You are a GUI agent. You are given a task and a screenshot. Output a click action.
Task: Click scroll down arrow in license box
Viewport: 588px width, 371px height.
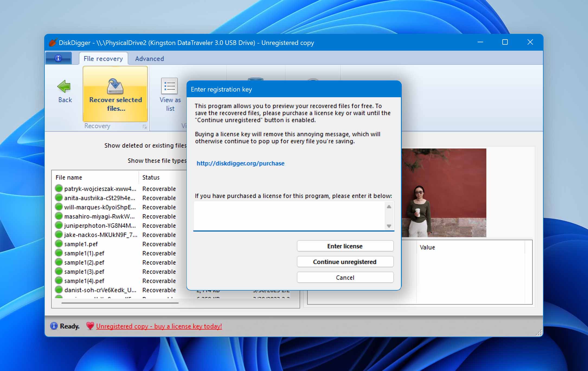tap(389, 226)
